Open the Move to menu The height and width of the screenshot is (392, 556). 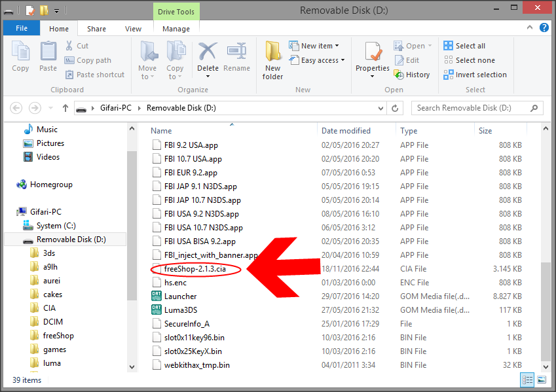(x=147, y=60)
